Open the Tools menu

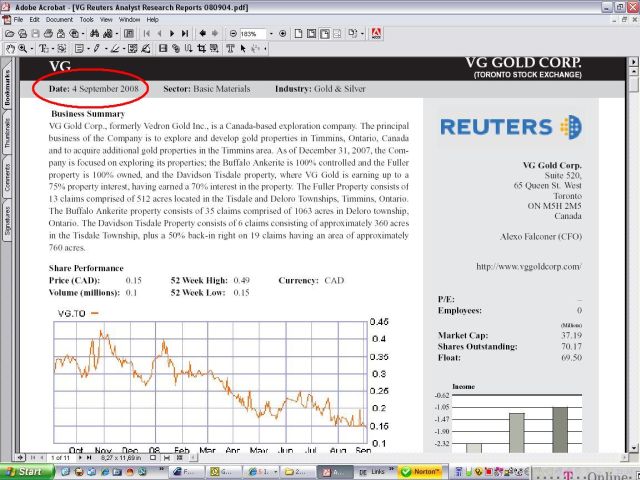(87, 20)
